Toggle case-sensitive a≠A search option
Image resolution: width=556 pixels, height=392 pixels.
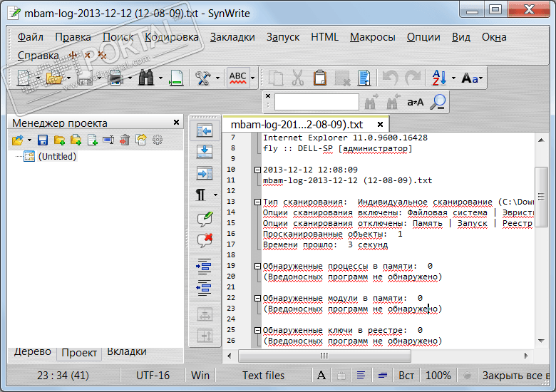click(416, 103)
